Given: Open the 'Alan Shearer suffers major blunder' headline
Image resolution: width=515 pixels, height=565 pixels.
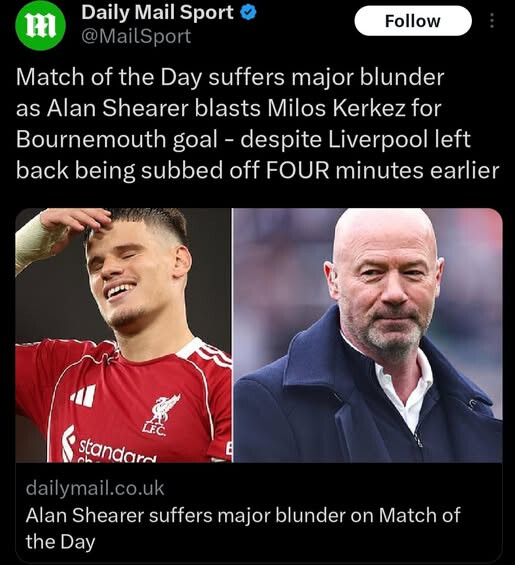Looking at the screenshot, I should click(x=243, y=528).
